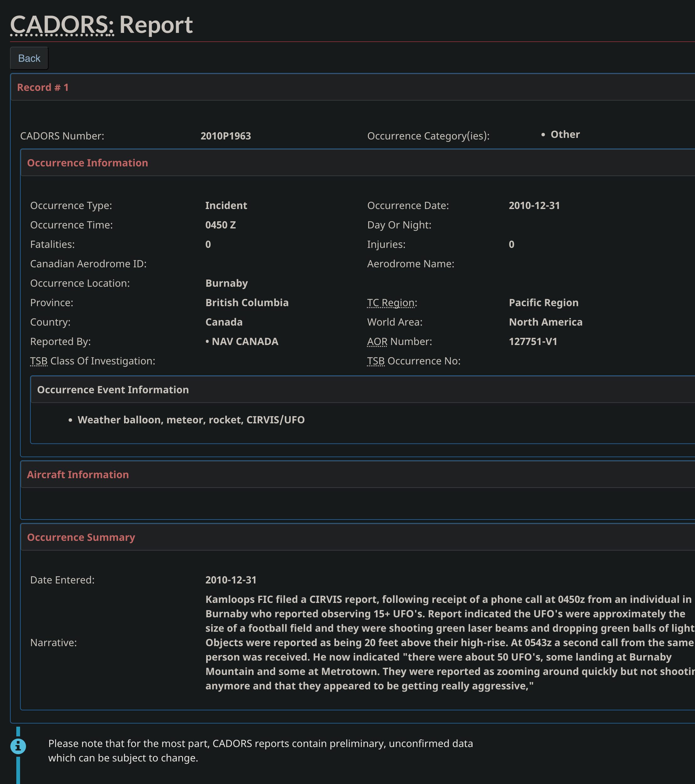Click the AOR number value 127751-V1
Screen dimensions: 695x784
coord(533,341)
